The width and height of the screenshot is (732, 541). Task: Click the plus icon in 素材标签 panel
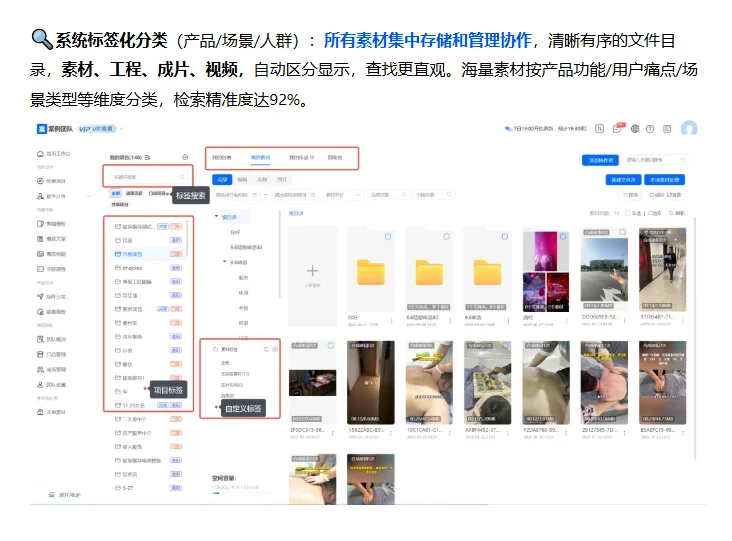point(275,349)
